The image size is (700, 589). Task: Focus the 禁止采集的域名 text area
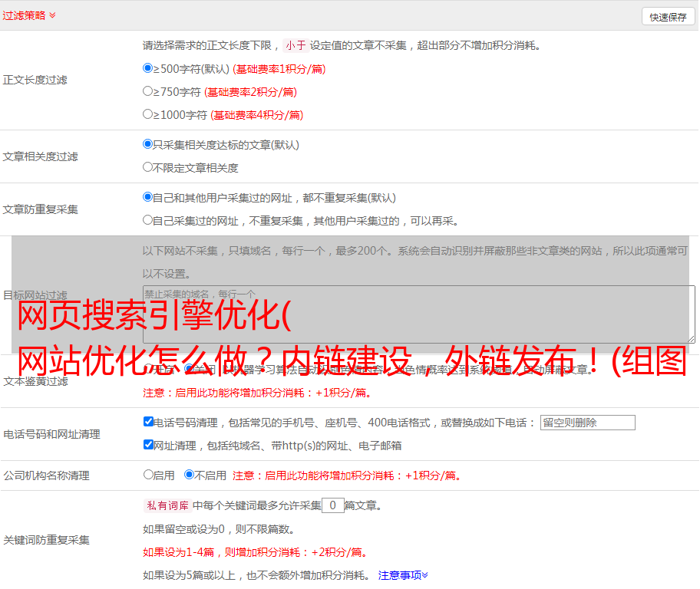[419, 314]
